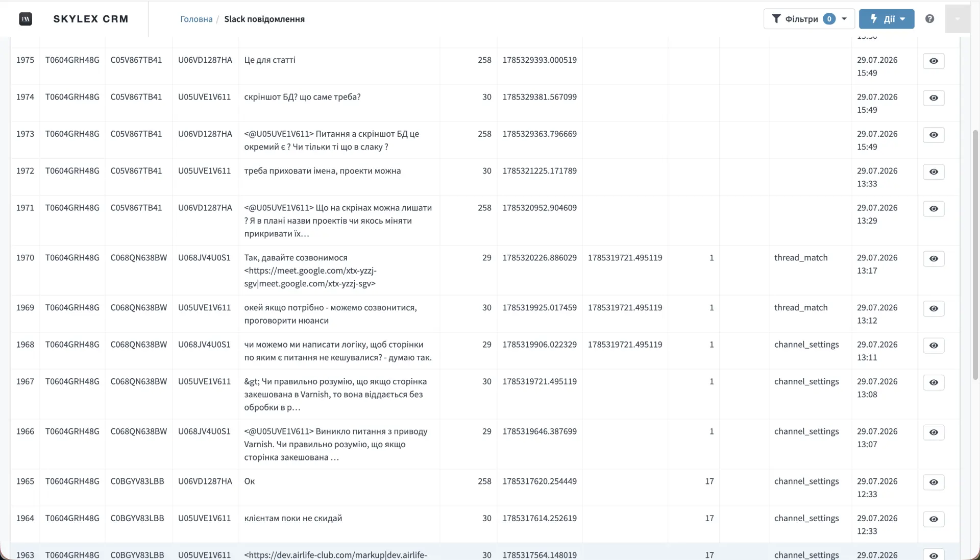View row 1964 using the eye icon

[934, 519]
